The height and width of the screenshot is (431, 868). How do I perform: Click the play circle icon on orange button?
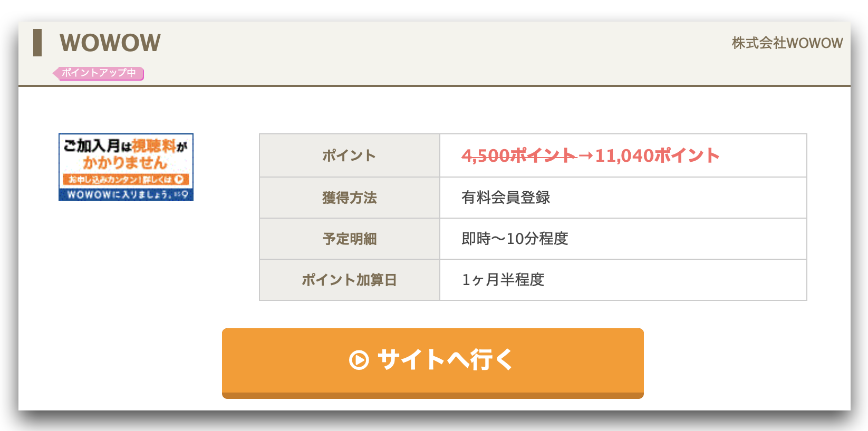coord(359,360)
